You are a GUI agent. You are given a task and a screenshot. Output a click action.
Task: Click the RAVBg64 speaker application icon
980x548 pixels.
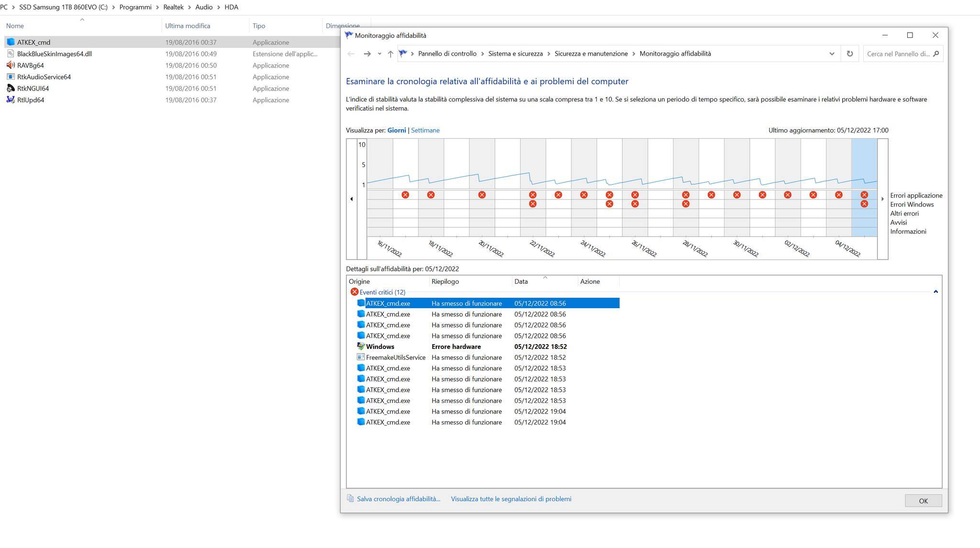click(x=11, y=65)
